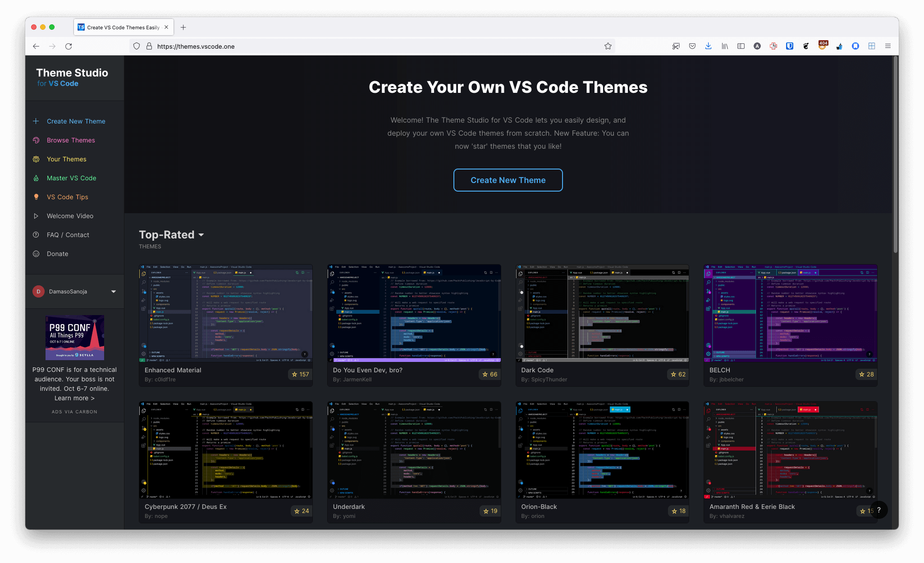Click the play icon beside Welcome Video
924x563 pixels.
pos(36,216)
